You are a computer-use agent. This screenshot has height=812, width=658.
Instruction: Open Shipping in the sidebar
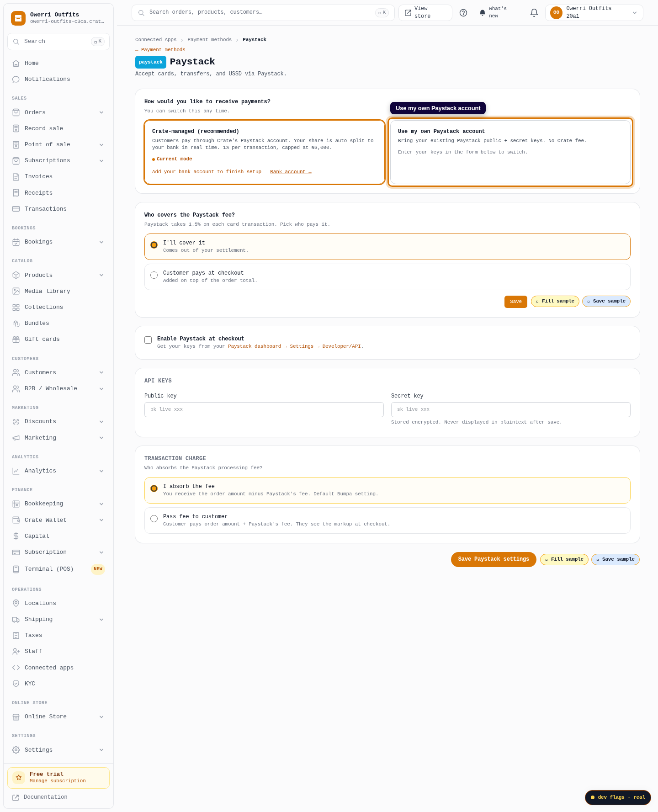(x=58, y=620)
